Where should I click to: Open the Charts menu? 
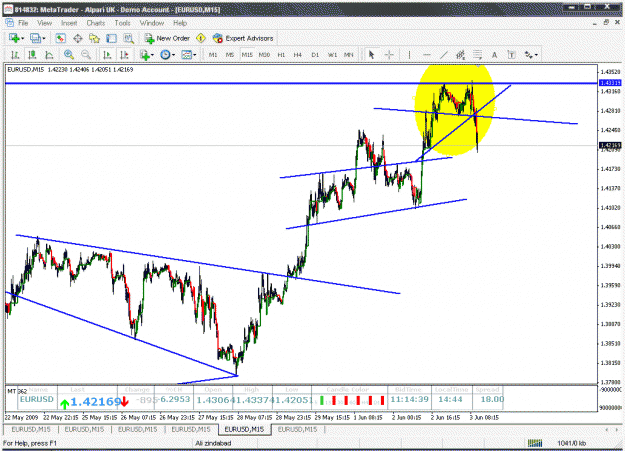click(x=96, y=23)
